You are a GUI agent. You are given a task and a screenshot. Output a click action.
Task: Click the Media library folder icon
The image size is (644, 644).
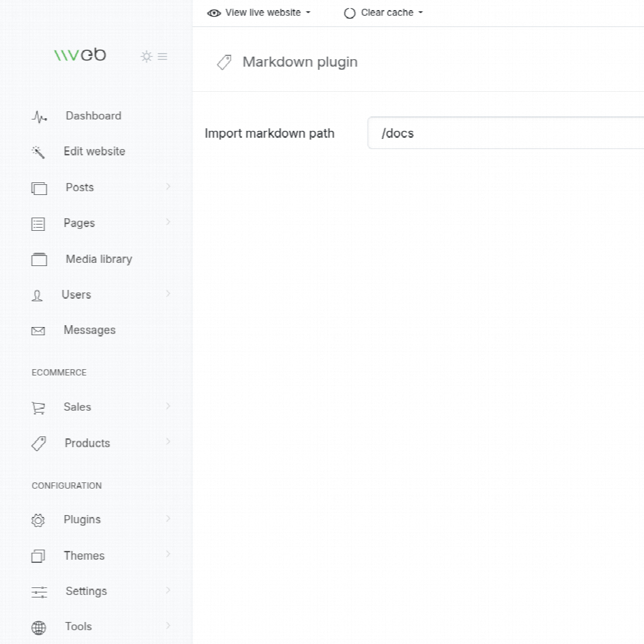pyautogui.click(x=39, y=260)
